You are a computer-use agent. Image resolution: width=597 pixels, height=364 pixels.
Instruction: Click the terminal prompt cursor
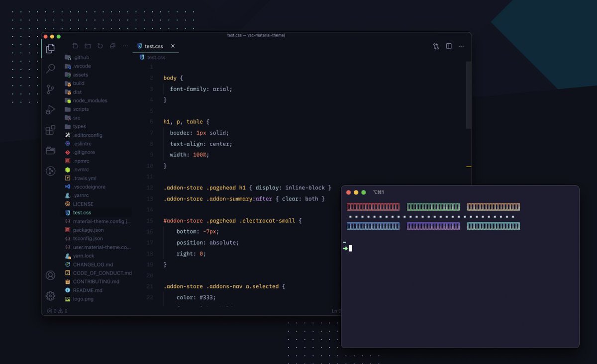tap(350, 248)
